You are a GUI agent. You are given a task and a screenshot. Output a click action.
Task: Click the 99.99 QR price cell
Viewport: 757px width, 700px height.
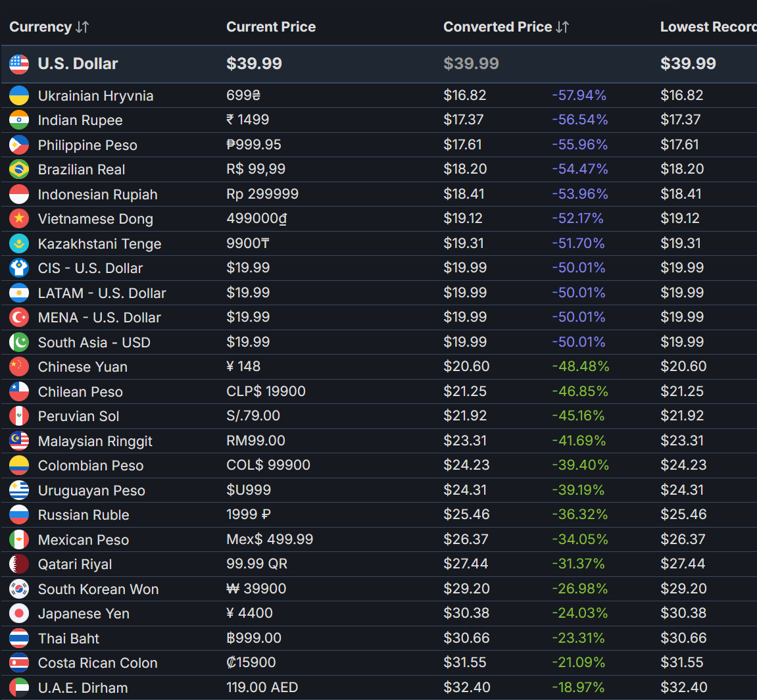pyautogui.click(x=257, y=564)
